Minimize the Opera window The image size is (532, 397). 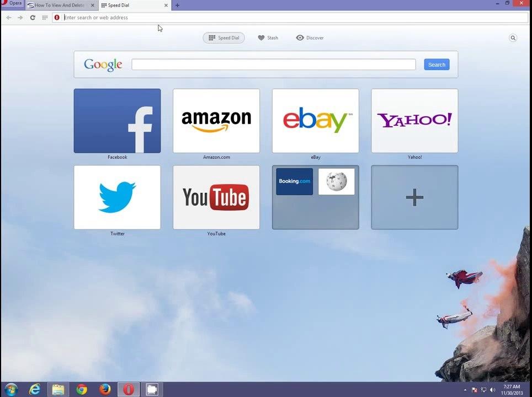(x=497, y=3)
